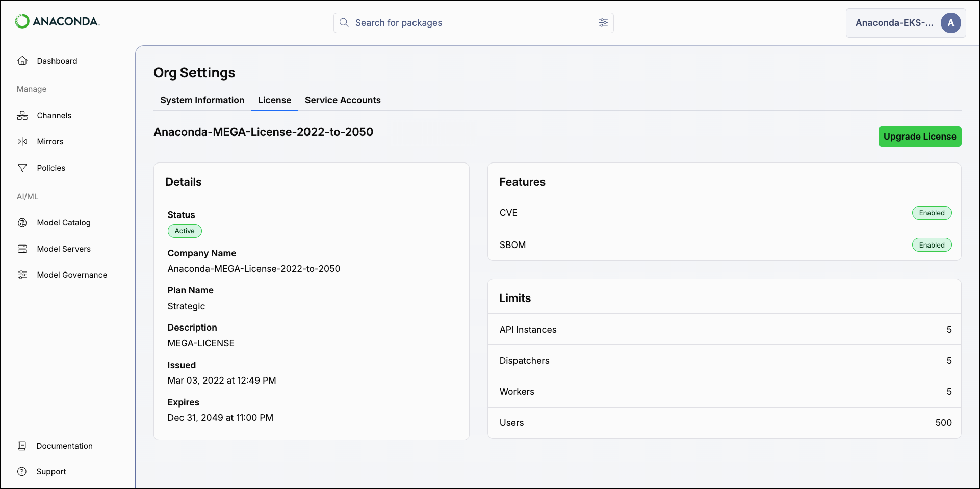Viewport: 980px width, 489px height.
Task: Open Model Catalog via its icon
Action: coord(22,222)
